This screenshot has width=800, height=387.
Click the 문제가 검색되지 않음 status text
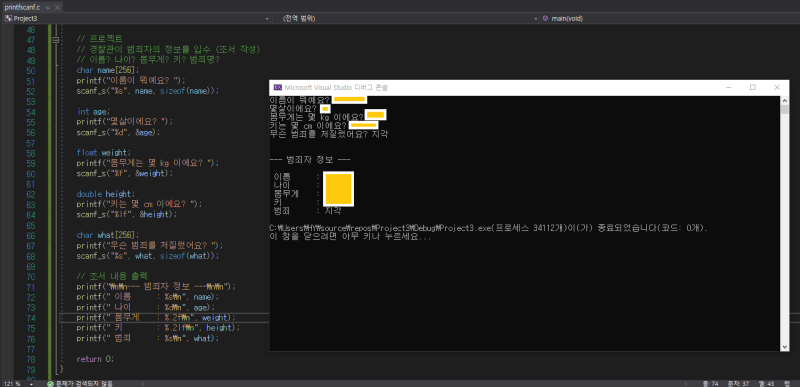point(84,383)
